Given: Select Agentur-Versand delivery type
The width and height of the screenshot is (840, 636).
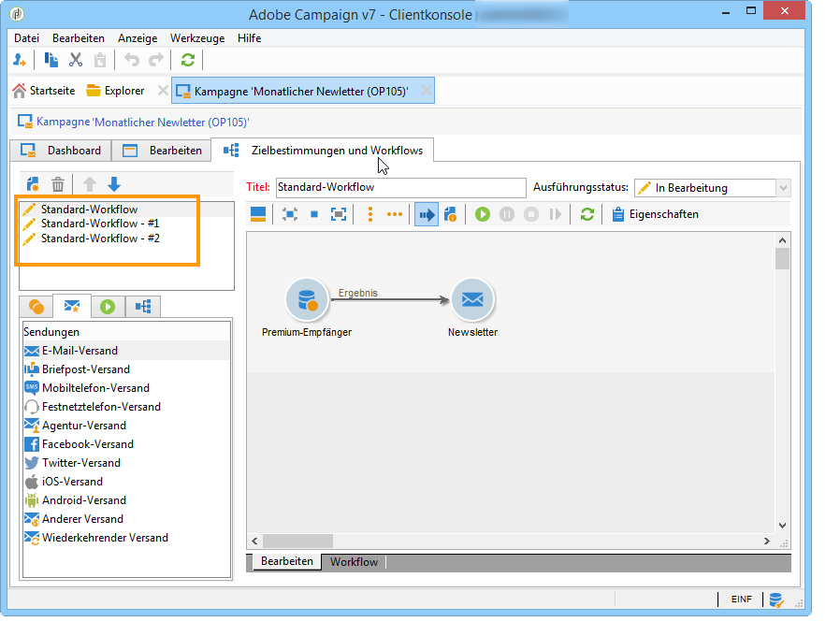Looking at the screenshot, I should click(126, 426).
